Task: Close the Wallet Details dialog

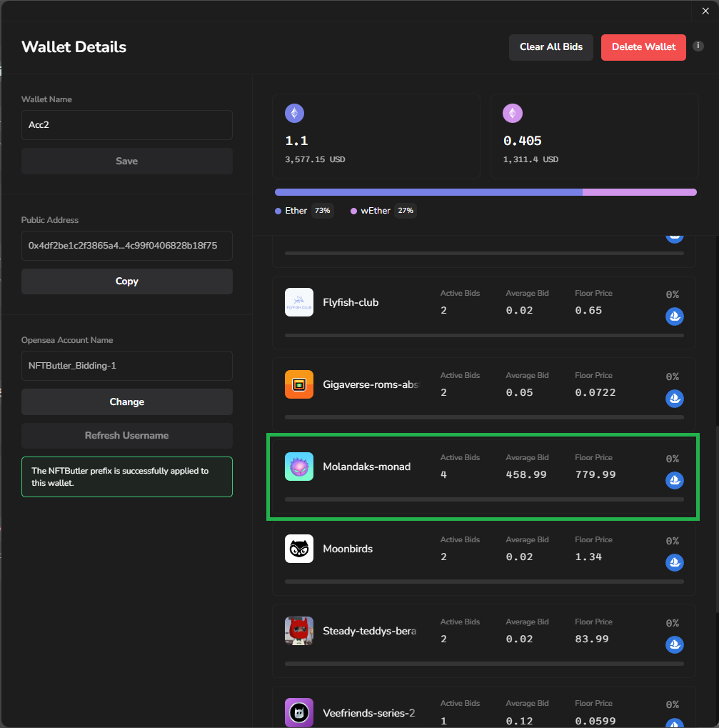Action: point(705,11)
